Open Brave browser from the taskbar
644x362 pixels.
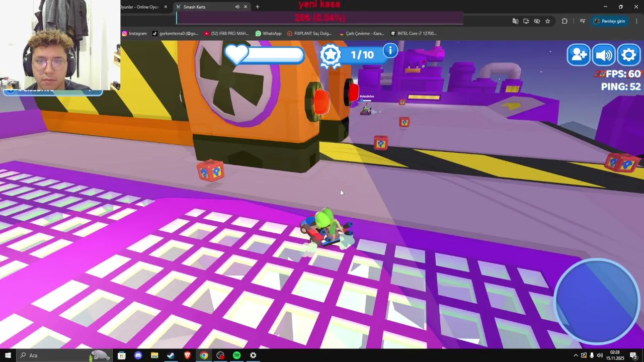(187, 355)
